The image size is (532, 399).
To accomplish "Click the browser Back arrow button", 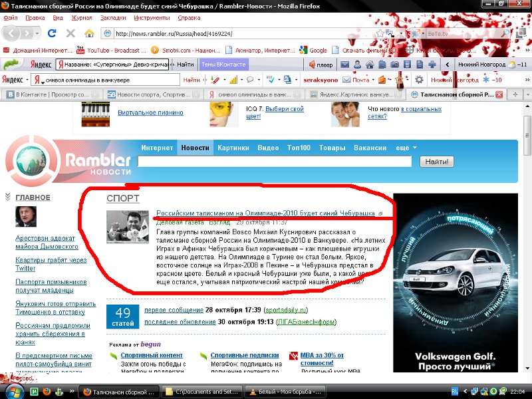I will 11,33.
